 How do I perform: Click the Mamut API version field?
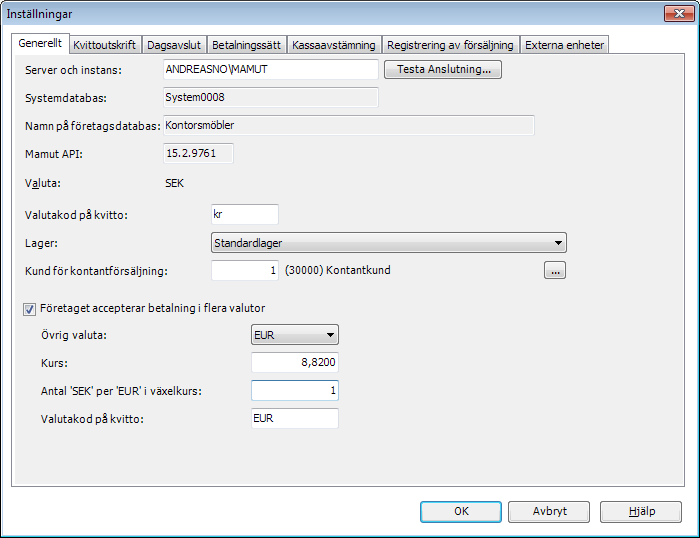[198, 154]
